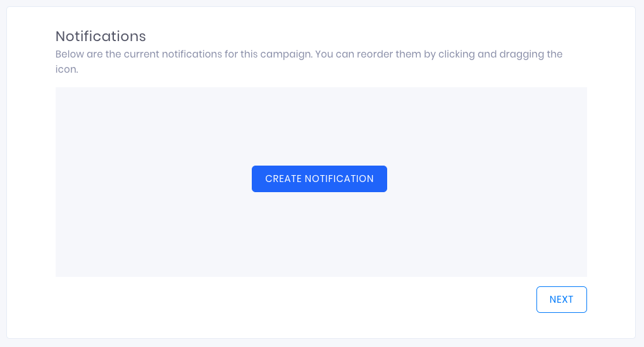This screenshot has height=347, width=644.
Task: Add a new campaign notification
Action: click(319, 179)
